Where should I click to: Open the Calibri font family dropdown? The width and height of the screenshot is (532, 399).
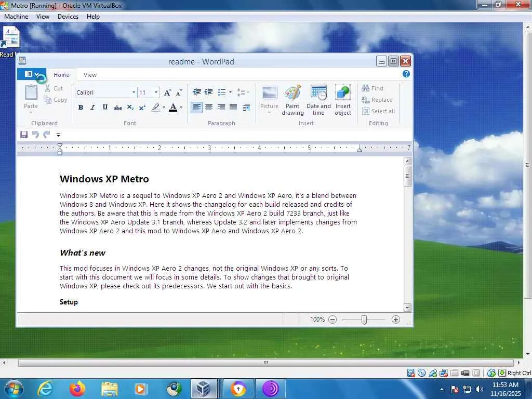[134, 92]
